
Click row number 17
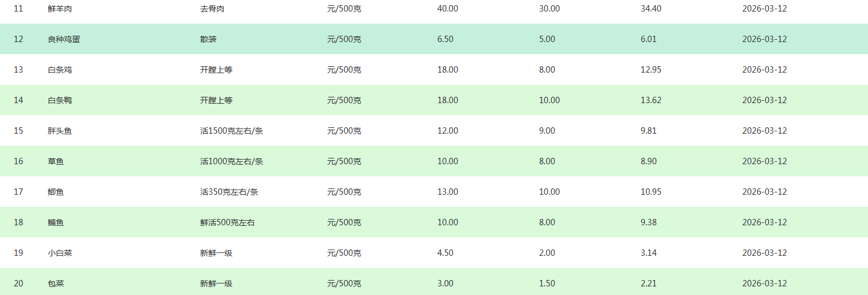point(18,192)
